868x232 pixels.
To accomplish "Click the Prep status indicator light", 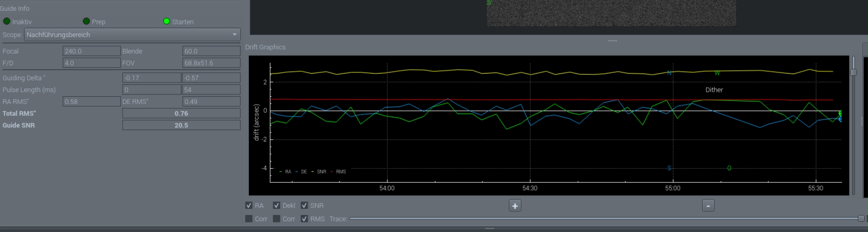I will 86,21.
